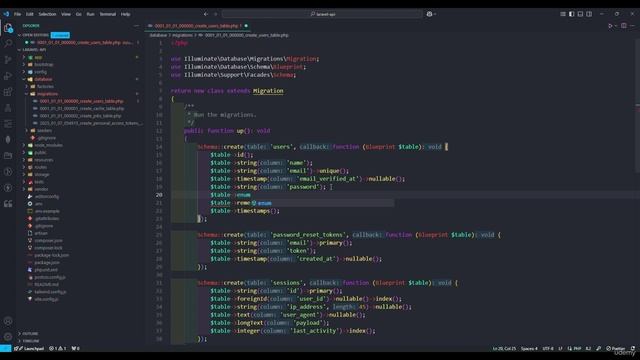The width and height of the screenshot is (640, 360).
Task: Open create_jobs_table.php in the explorer
Action: pyautogui.click(x=80, y=116)
